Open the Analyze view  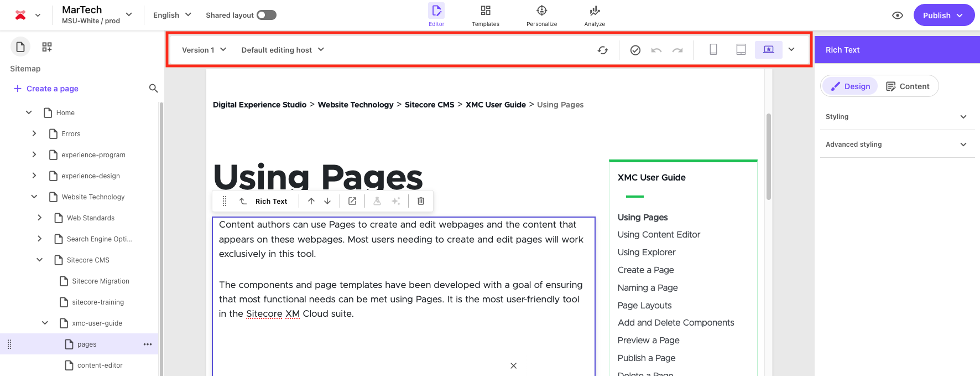click(595, 15)
